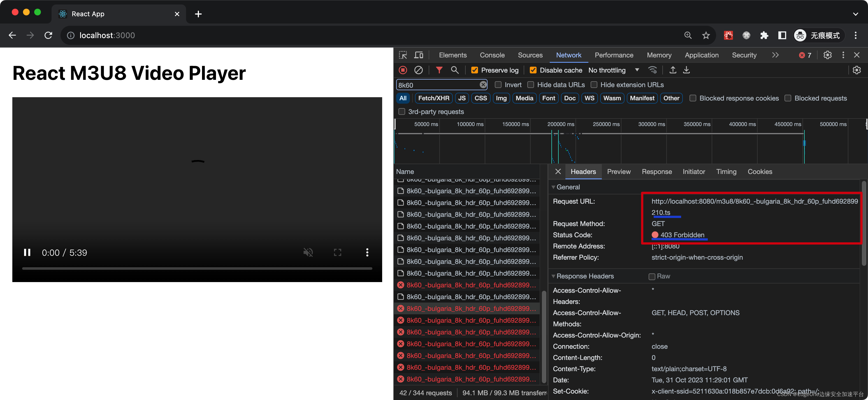Uncheck Preserve log checkbox

474,70
